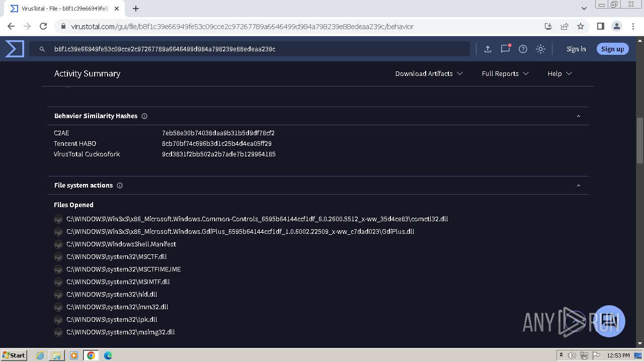
Task: Open the VirusTotal home logo
Action: tap(15, 49)
